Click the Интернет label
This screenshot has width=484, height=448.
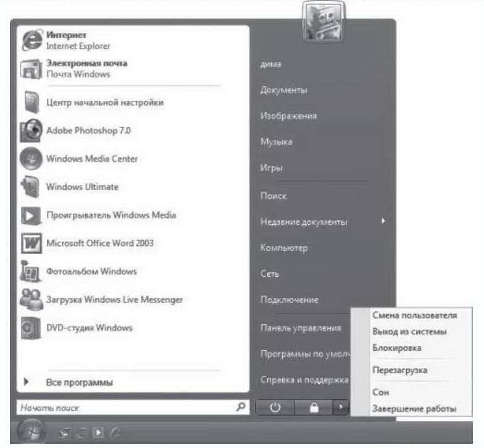(66, 35)
